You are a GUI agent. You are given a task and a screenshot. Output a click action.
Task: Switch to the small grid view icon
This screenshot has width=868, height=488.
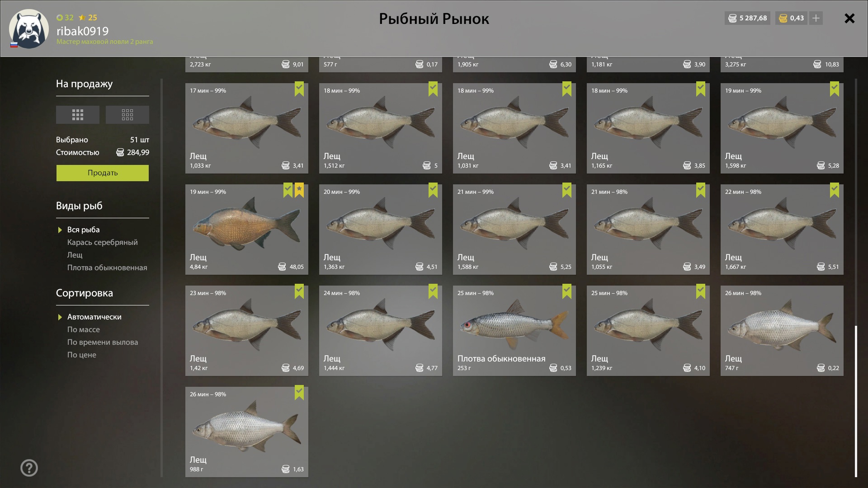coord(127,115)
